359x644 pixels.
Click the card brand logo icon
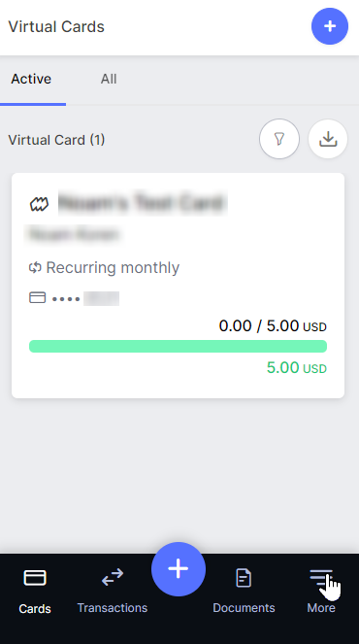(x=40, y=204)
